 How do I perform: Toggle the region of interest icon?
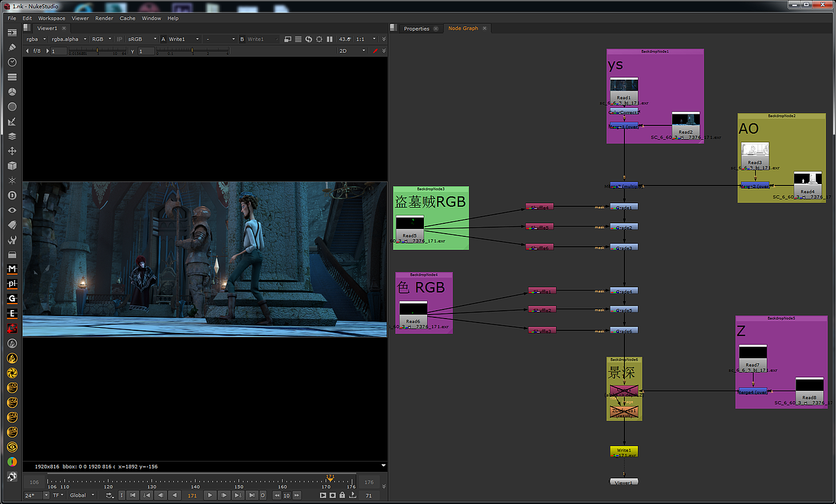click(x=319, y=39)
